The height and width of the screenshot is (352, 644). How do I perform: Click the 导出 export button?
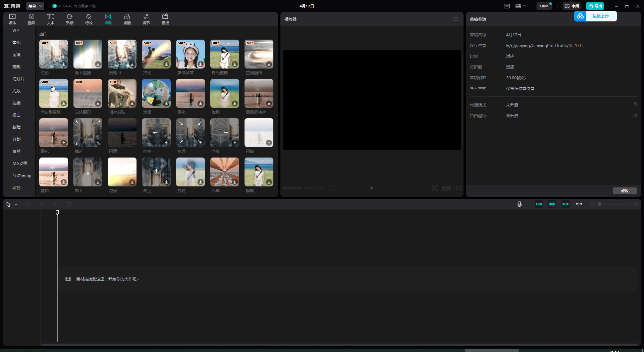pos(595,6)
